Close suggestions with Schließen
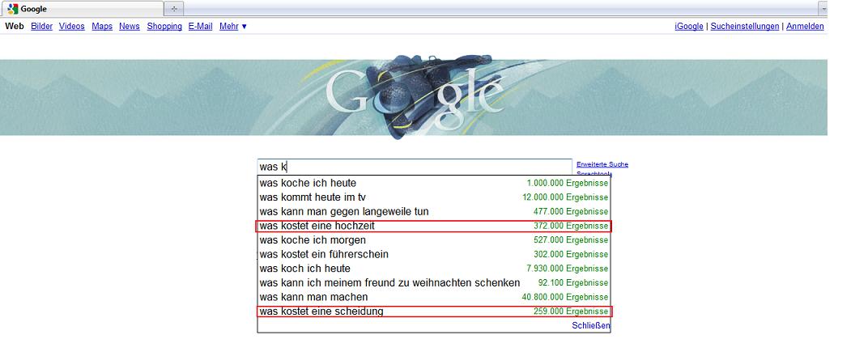Viewport: 868px width, 356px height. point(590,325)
